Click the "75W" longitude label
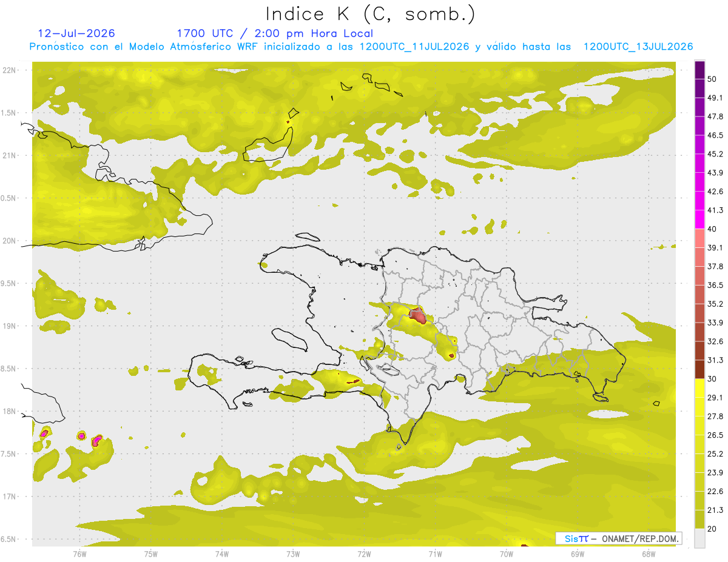The width and height of the screenshot is (728, 562). click(x=151, y=554)
